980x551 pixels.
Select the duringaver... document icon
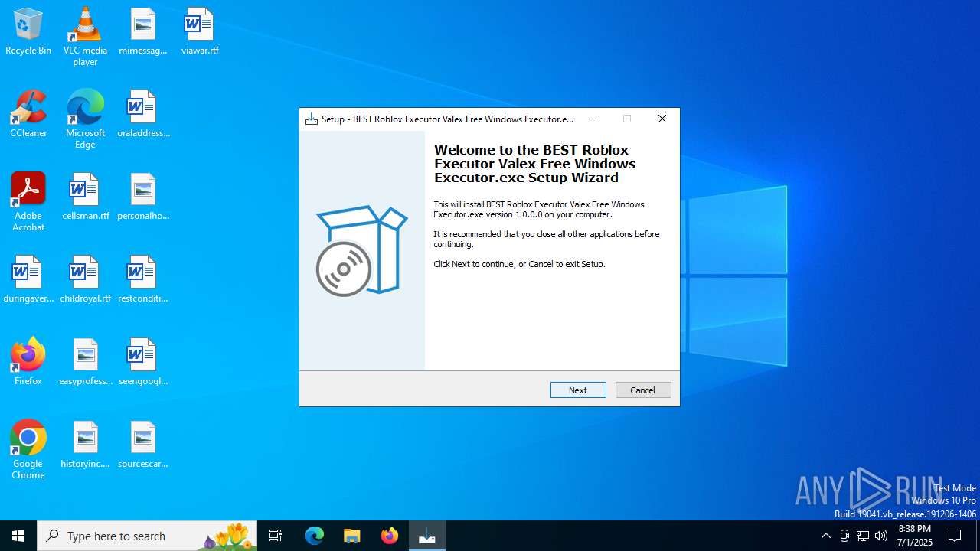(28, 280)
